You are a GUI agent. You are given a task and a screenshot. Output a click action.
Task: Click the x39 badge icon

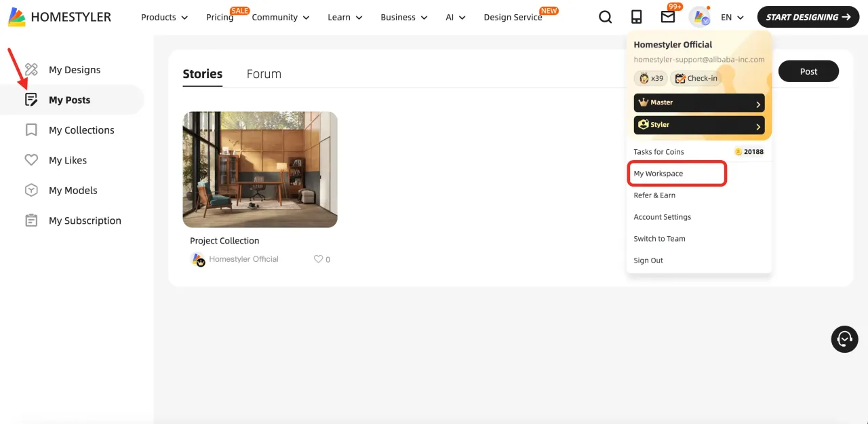pos(651,79)
